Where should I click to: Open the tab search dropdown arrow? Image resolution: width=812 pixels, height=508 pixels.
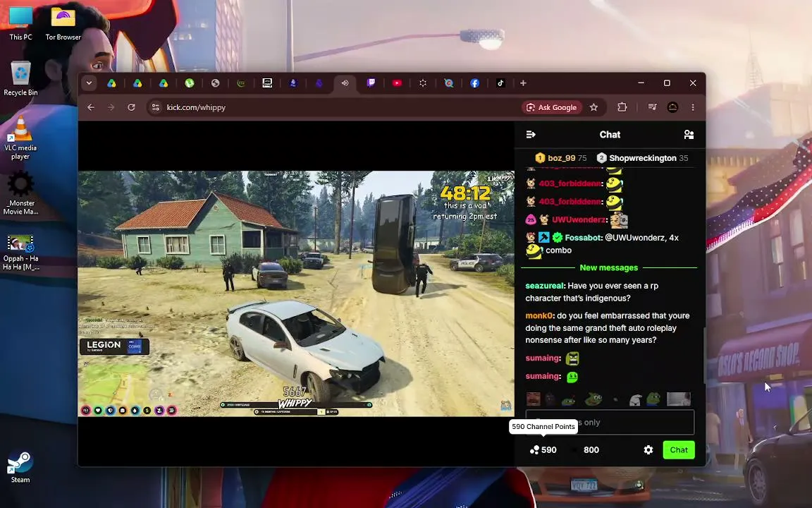click(x=89, y=83)
